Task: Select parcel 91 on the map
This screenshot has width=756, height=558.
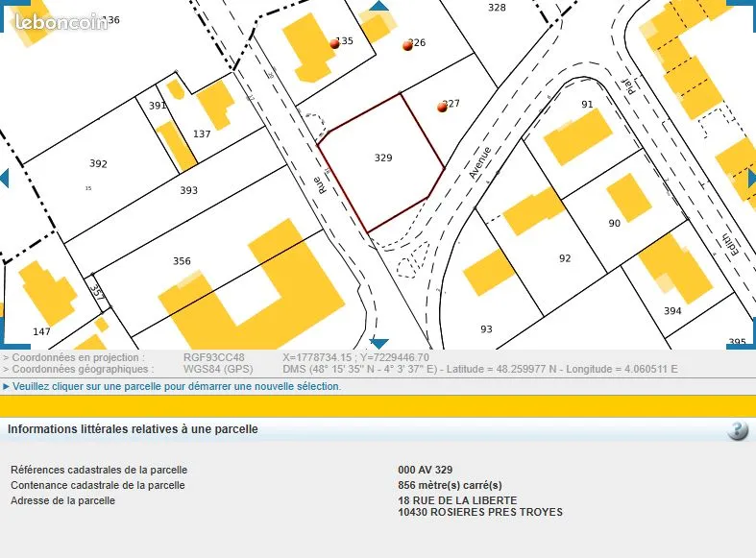Action: [587, 104]
